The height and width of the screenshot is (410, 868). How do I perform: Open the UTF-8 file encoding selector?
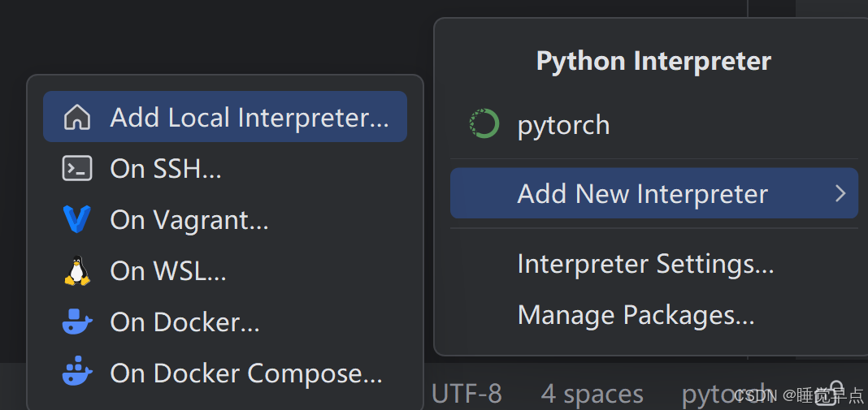[x=467, y=395]
